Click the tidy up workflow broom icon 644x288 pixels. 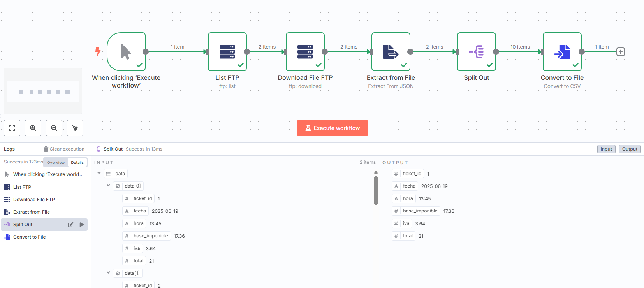click(x=75, y=128)
